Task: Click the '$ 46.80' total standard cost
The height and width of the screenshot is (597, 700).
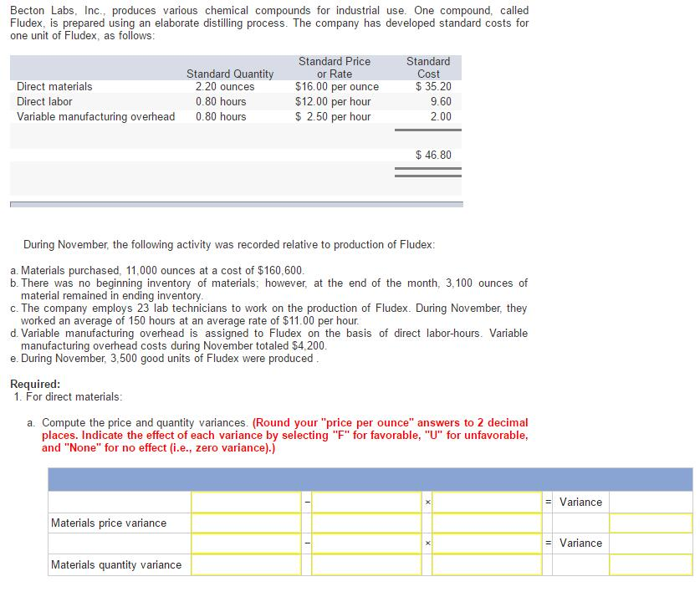Action: (433, 156)
